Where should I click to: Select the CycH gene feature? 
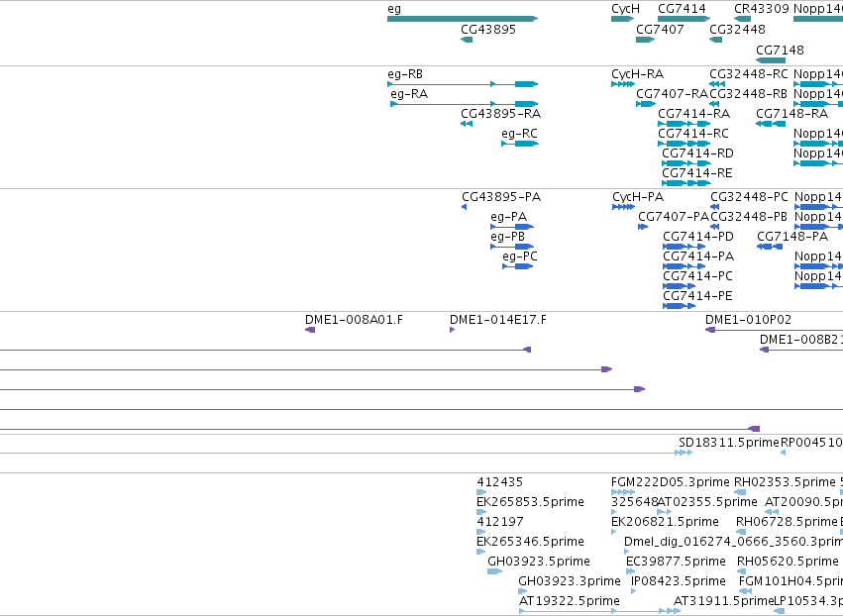622,19
